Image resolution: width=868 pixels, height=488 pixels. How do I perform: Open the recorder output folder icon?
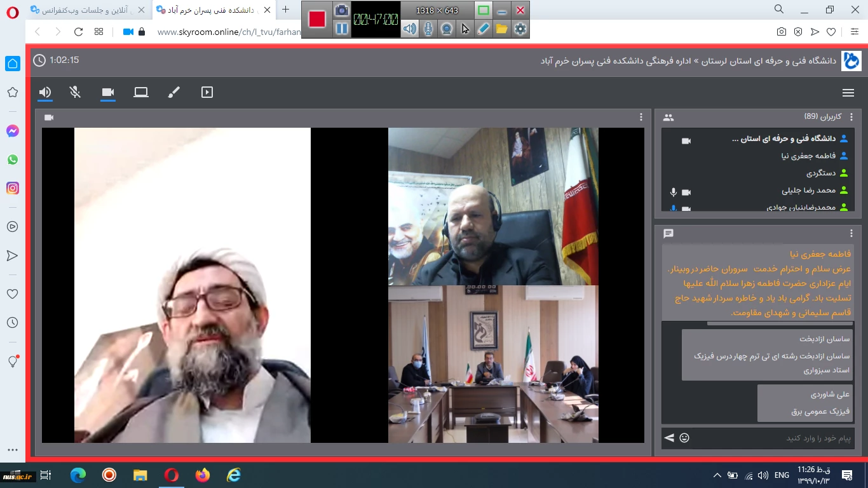(x=502, y=29)
